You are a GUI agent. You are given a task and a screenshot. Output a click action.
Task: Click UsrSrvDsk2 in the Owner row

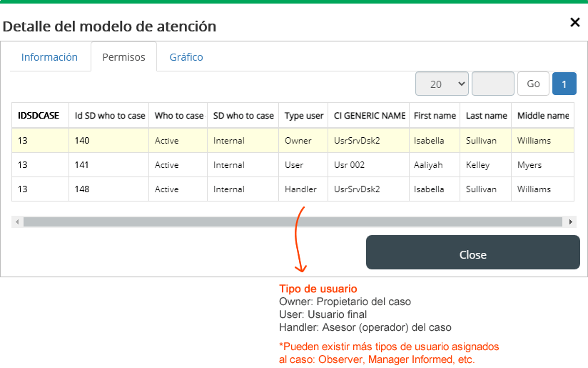[369, 141]
